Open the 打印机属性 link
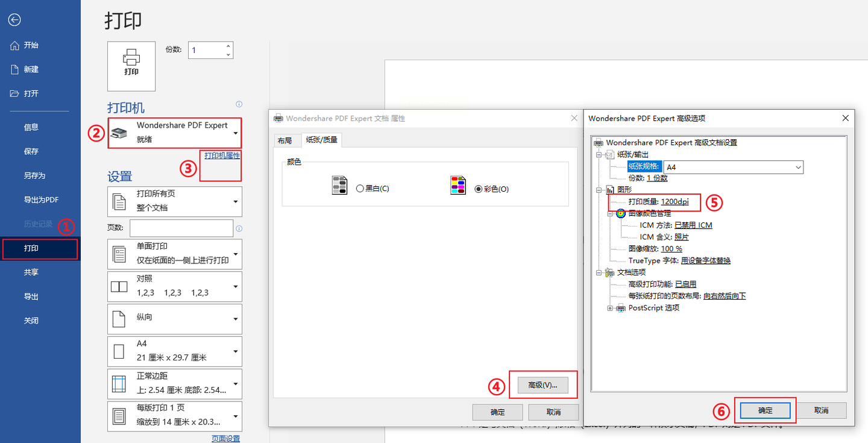 click(222, 156)
